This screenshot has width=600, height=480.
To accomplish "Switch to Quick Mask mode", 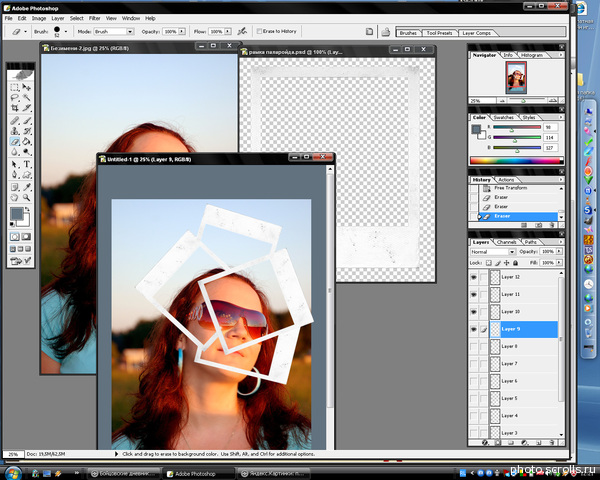I will pos(26,237).
